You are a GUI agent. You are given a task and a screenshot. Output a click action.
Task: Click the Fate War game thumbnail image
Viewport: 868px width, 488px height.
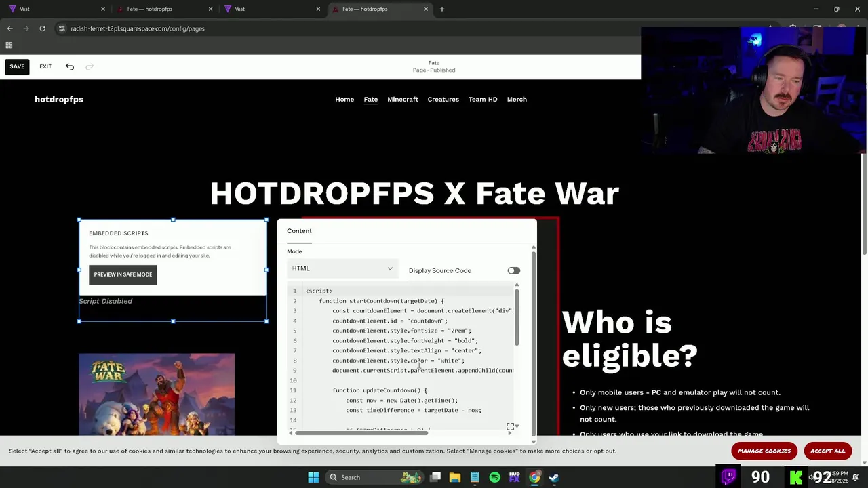coord(157,394)
